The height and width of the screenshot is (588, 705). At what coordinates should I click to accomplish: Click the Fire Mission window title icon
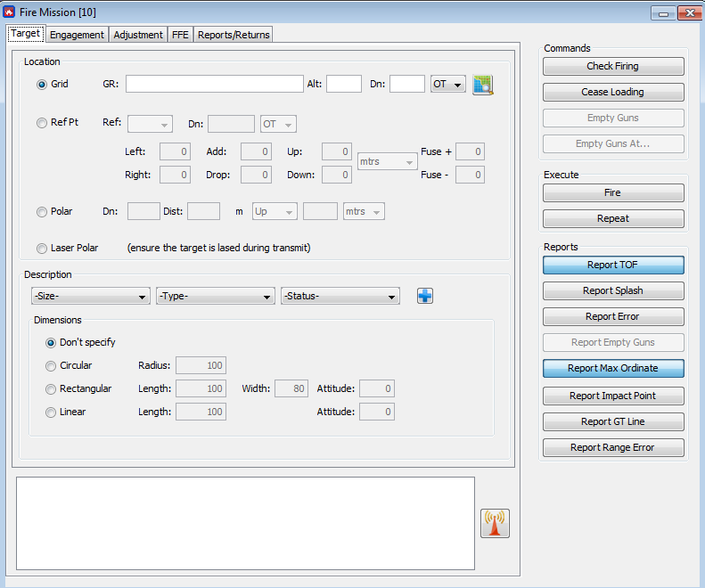9,12
